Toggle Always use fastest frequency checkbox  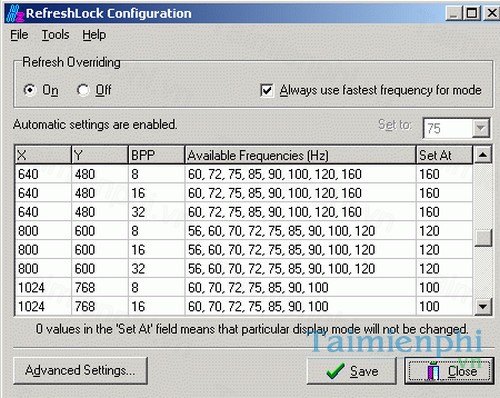click(267, 90)
